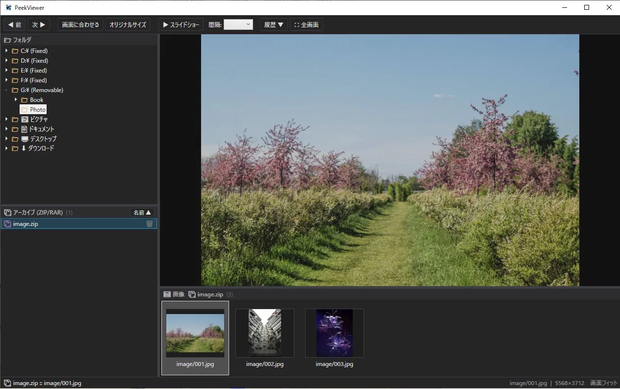This screenshot has width=620, height=389.
Task: Expand the F:¥ (Fixed) drive
Action: [6, 80]
